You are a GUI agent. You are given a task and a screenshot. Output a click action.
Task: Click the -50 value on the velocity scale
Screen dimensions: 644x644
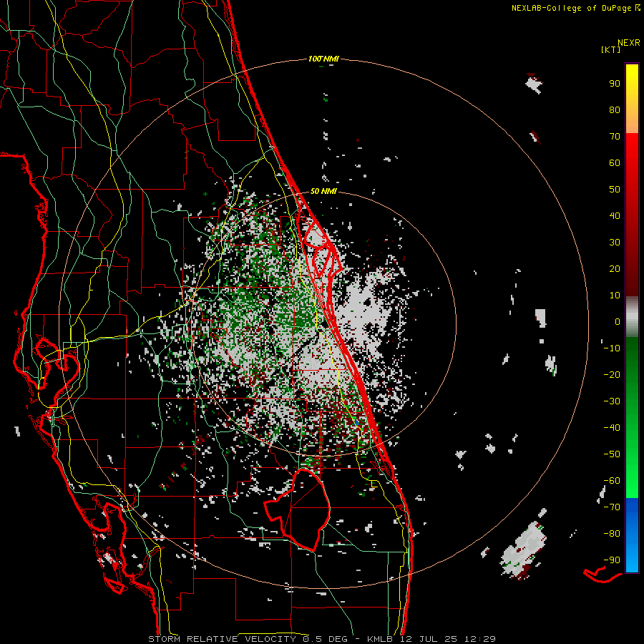point(612,454)
